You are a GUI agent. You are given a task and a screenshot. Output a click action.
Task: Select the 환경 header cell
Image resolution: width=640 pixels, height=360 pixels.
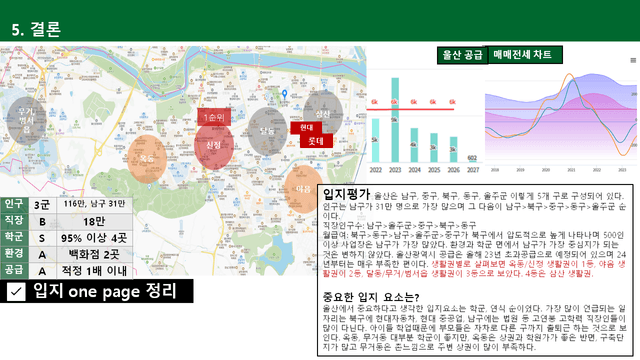(14, 254)
